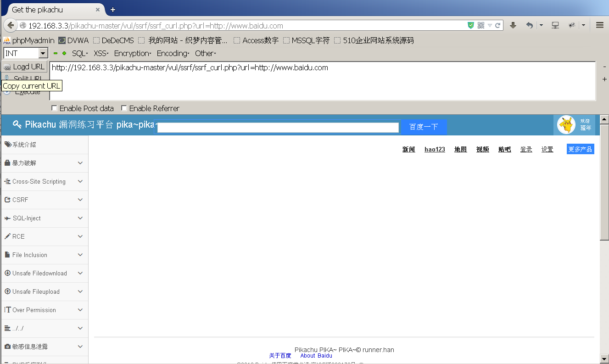This screenshot has width=609, height=364.
Task: Expand the 暴力破解 sidebar section
Action: coord(45,163)
